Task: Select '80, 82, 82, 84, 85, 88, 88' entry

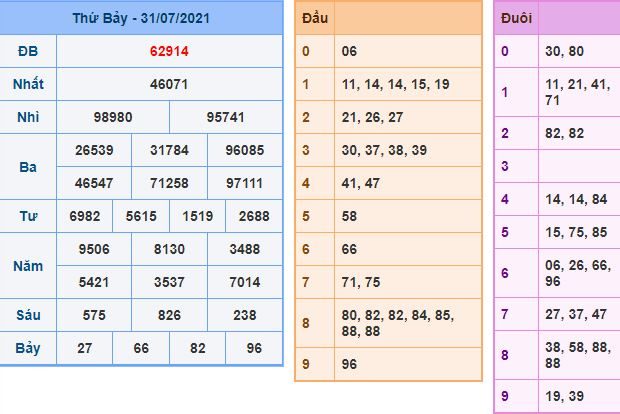Action: point(398,323)
